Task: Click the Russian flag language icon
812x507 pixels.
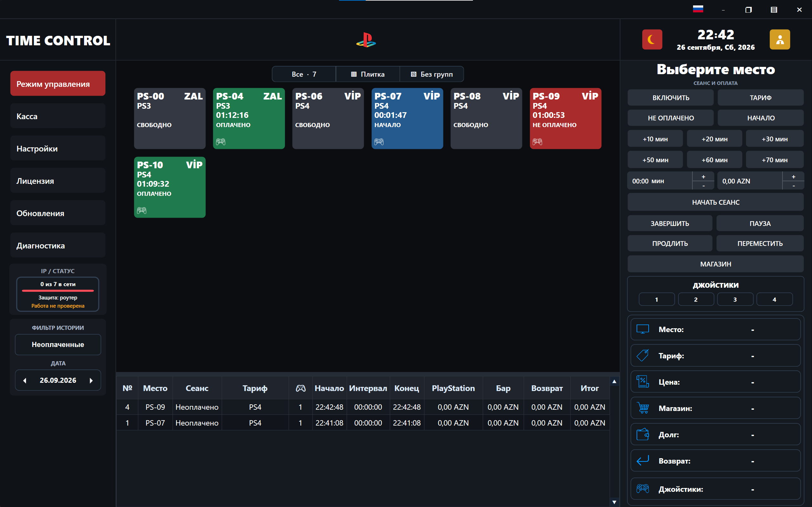Action: (698, 9)
